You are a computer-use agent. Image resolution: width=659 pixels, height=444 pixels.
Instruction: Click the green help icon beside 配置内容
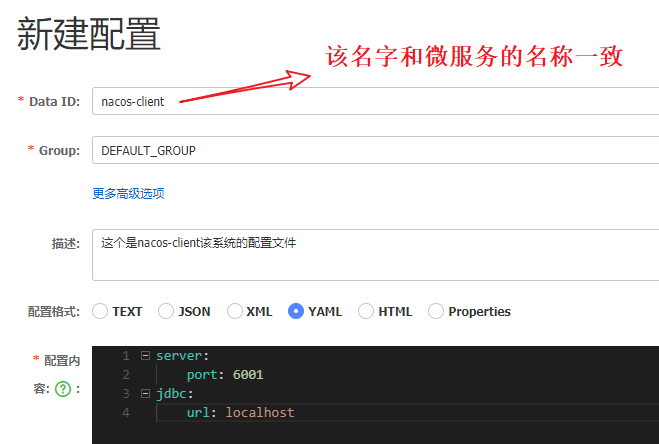pos(63,389)
